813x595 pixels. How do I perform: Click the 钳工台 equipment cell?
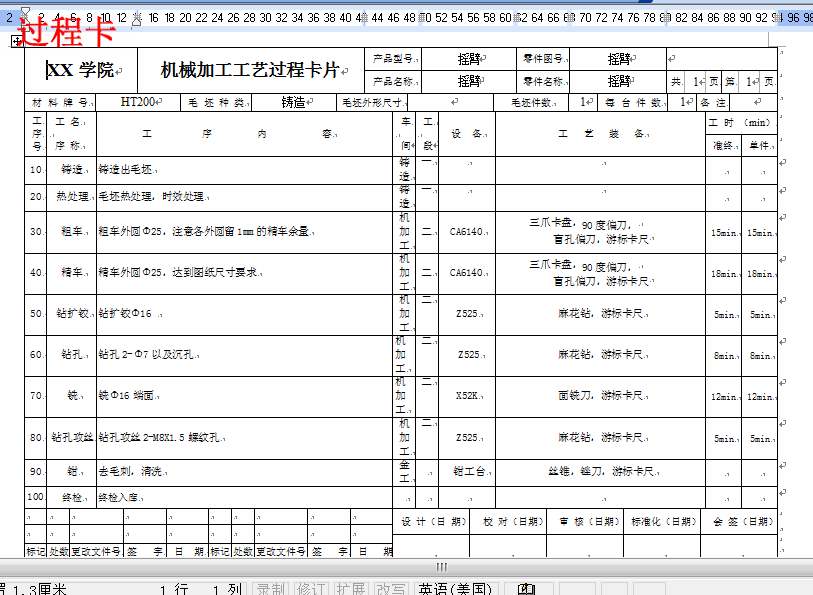[x=469, y=471]
